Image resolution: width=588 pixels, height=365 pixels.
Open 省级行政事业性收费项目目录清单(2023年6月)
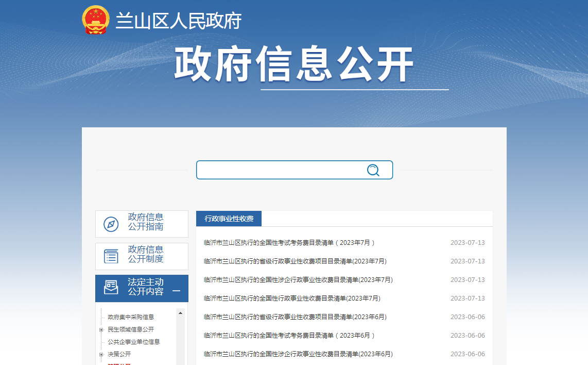click(295, 317)
